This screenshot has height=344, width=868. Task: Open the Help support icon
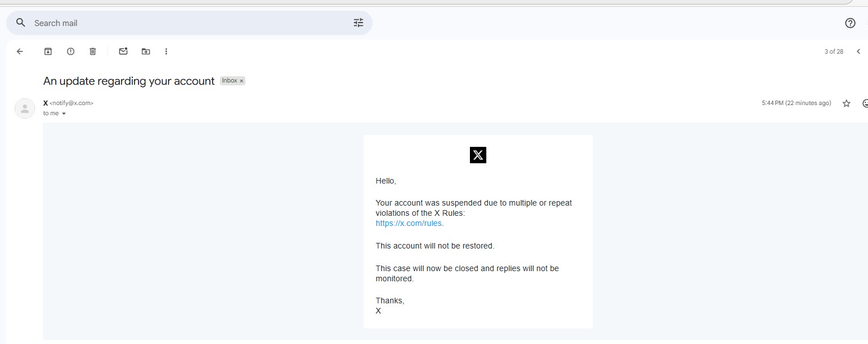[850, 23]
